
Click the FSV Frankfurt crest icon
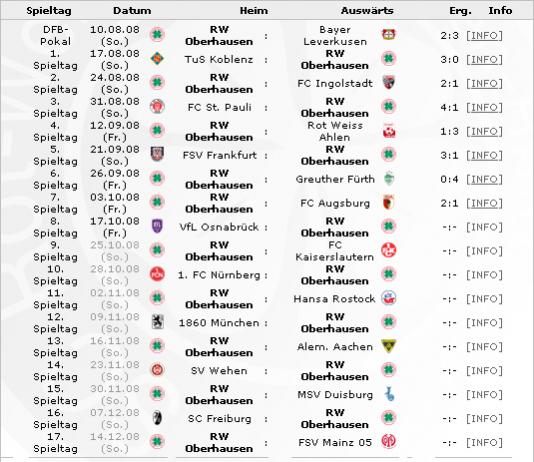pos(157,154)
